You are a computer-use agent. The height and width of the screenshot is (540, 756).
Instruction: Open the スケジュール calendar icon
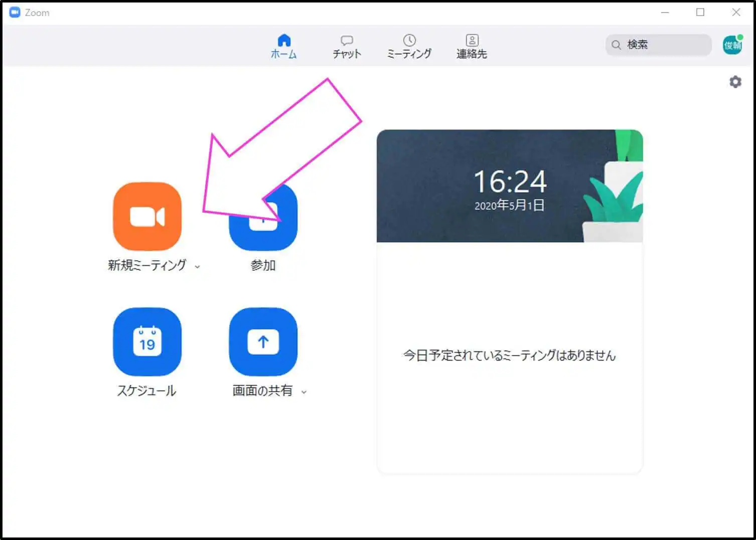click(x=147, y=341)
